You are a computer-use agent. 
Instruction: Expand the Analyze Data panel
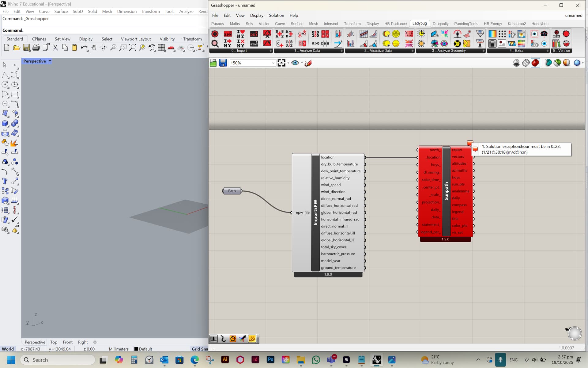[x=341, y=51]
